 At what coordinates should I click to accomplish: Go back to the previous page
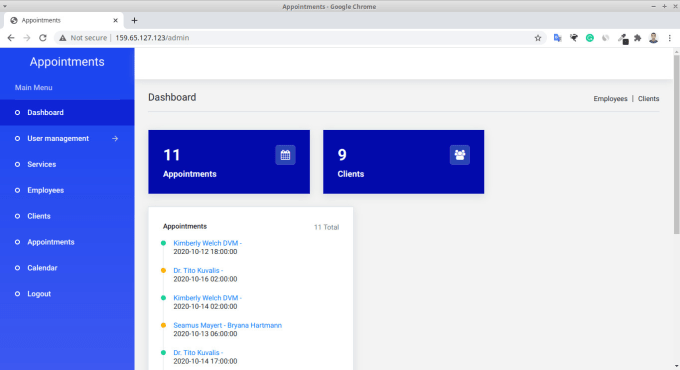11,38
